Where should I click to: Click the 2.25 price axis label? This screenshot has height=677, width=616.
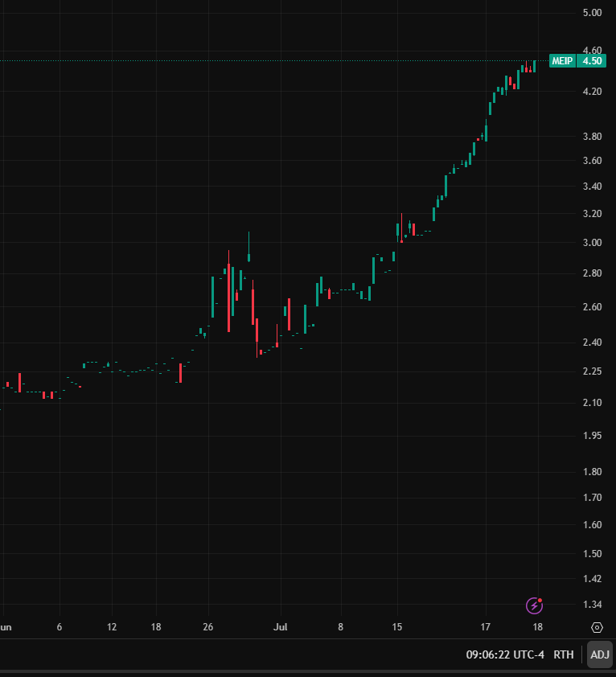pos(592,371)
